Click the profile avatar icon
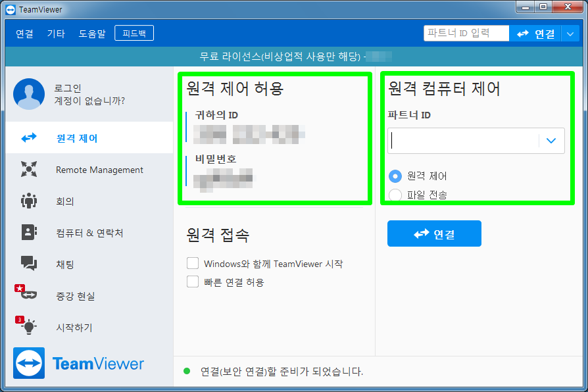 (29, 94)
